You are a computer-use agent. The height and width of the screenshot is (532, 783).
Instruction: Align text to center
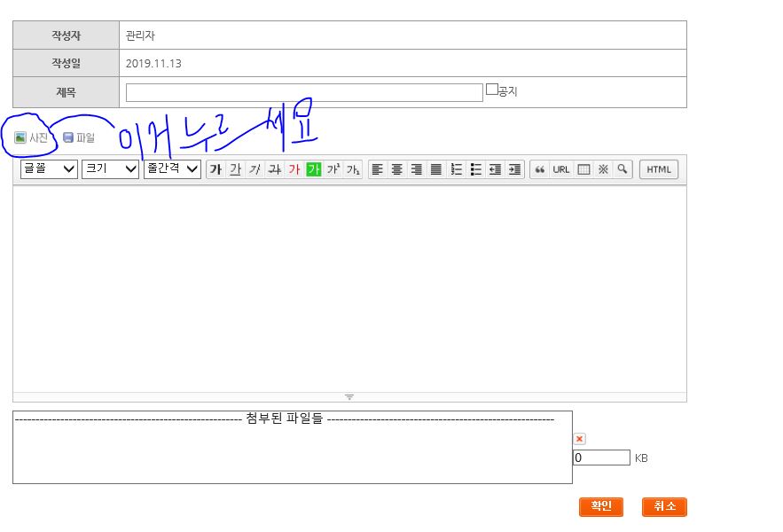pos(397,169)
